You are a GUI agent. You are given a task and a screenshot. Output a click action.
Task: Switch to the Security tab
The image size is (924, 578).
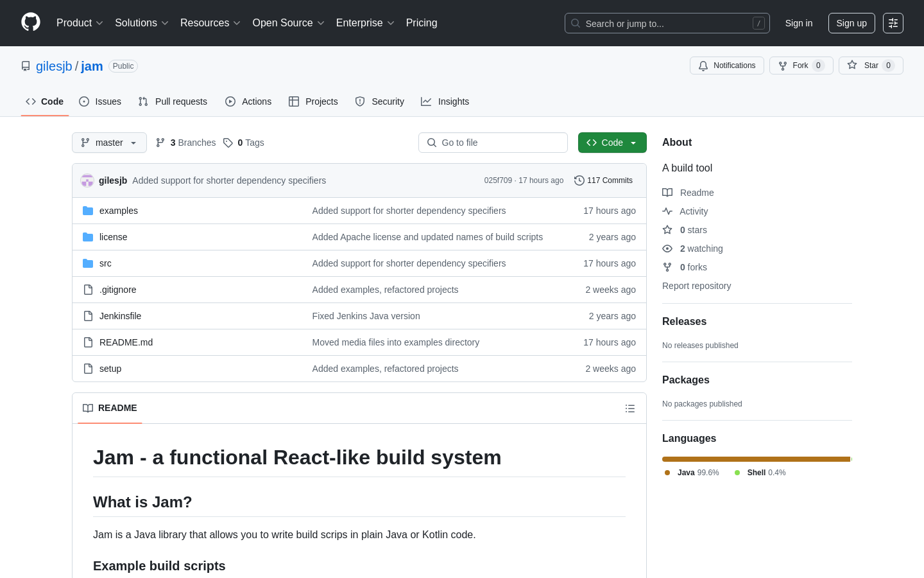tap(380, 101)
